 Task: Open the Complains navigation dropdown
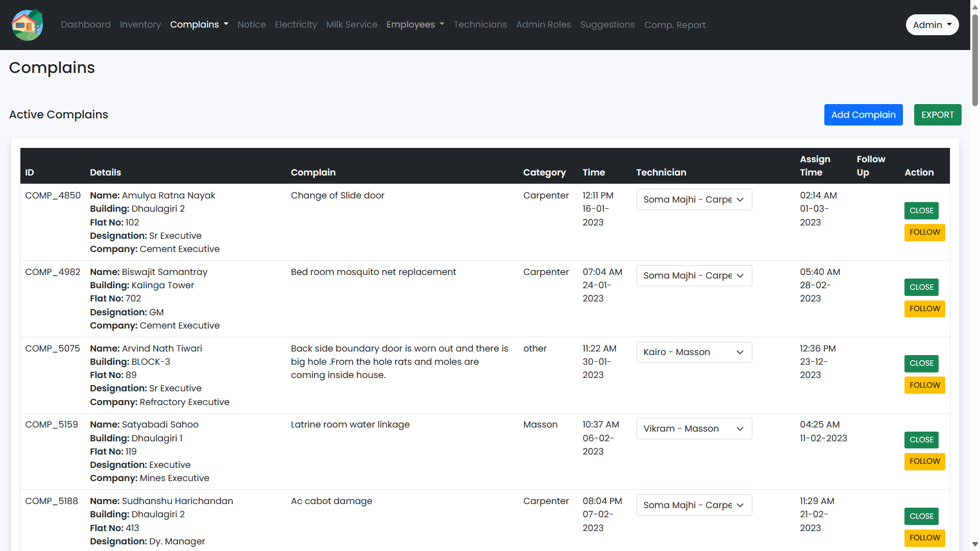coord(199,24)
